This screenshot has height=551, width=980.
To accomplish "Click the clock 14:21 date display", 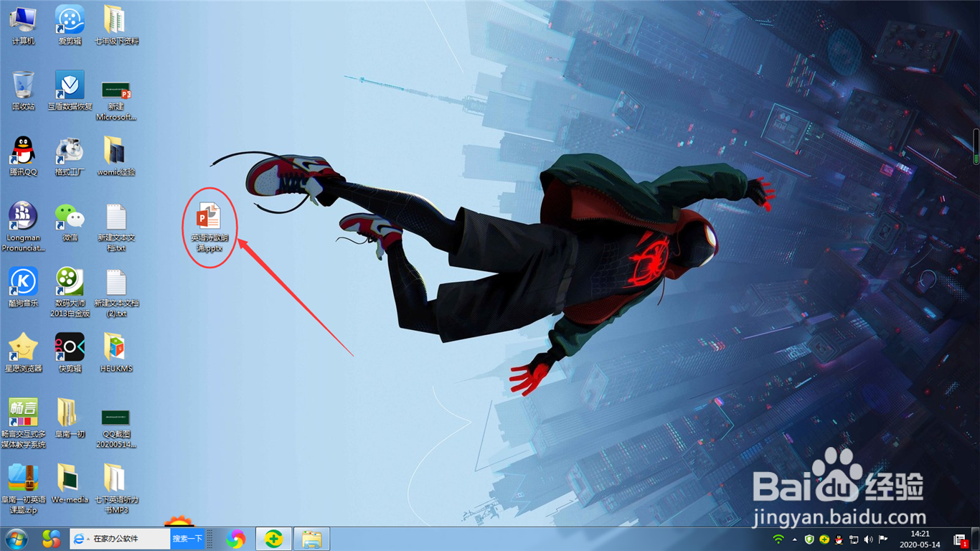I will [920, 540].
